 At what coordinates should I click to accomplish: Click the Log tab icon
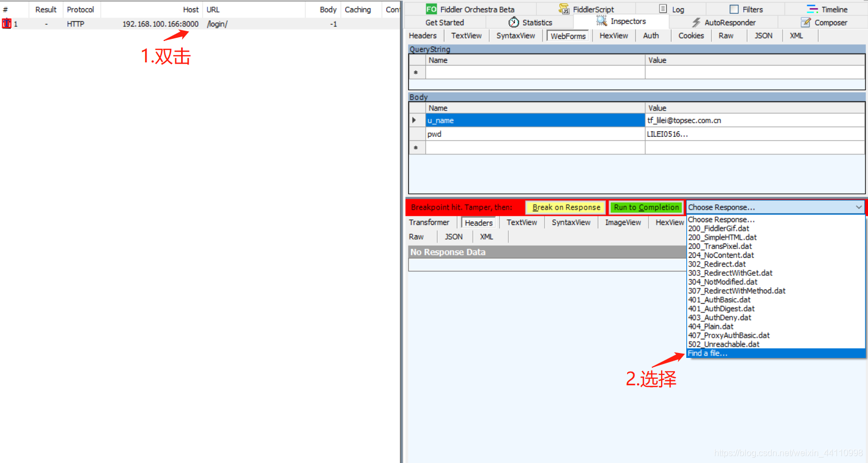(x=663, y=9)
